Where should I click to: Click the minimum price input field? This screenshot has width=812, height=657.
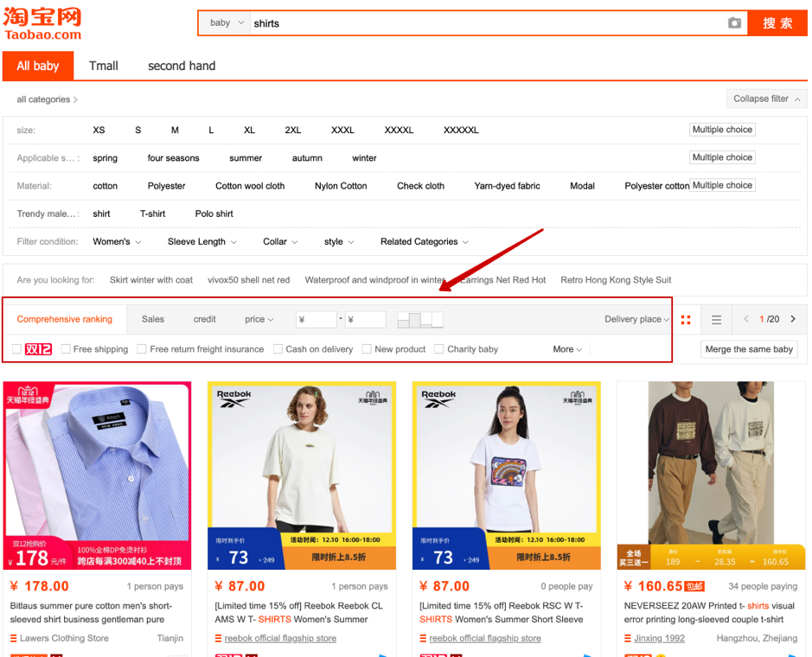[316, 320]
